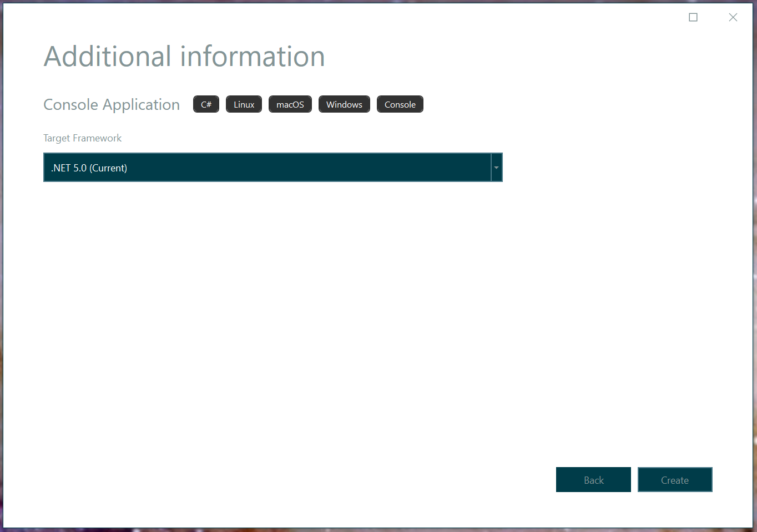Image resolution: width=757 pixels, height=532 pixels.
Task: Click the Console Application heading
Action: 112,105
